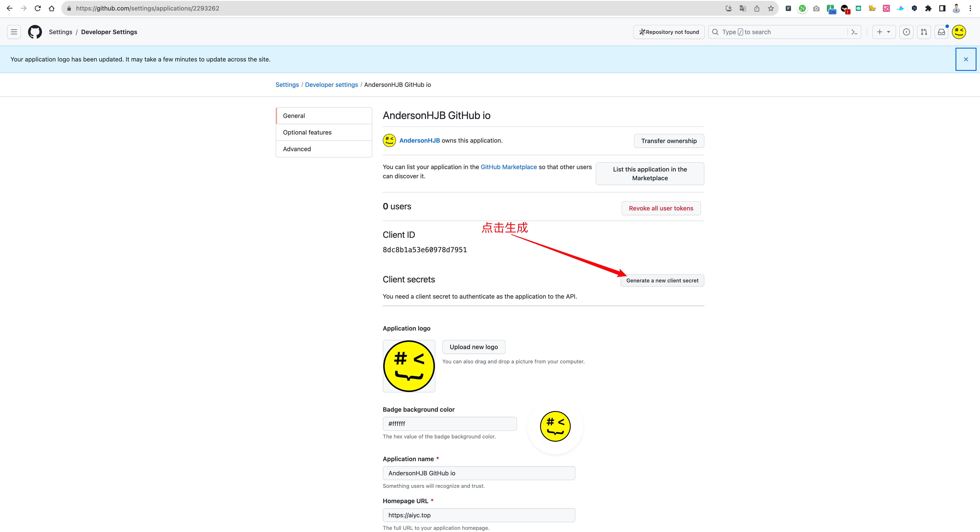Focus the GitHub search box
Viewport: 980px width, 532px height.
(x=778, y=32)
